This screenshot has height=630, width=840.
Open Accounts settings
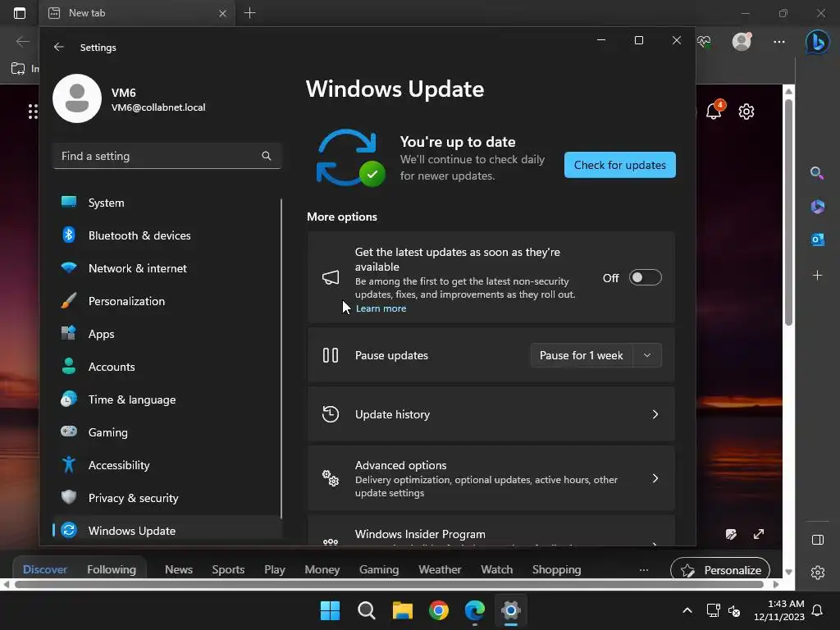click(x=167, y=367)
